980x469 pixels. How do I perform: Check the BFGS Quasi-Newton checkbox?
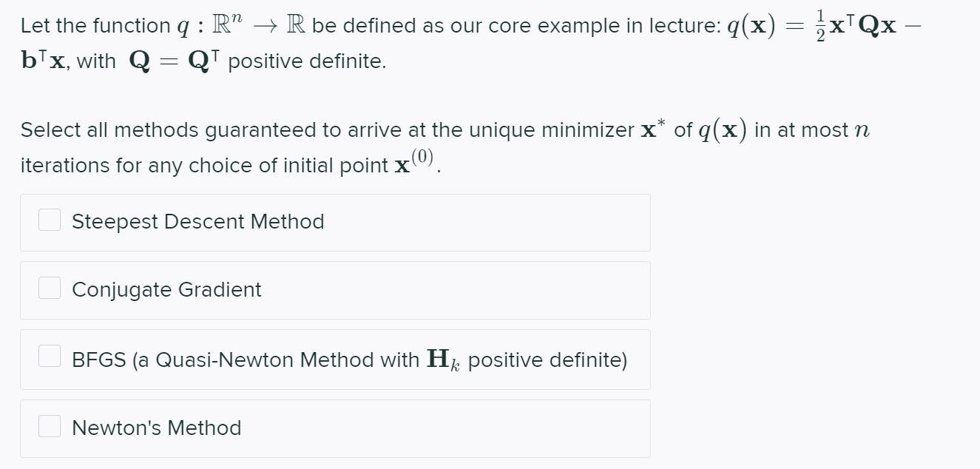point(49,356)
